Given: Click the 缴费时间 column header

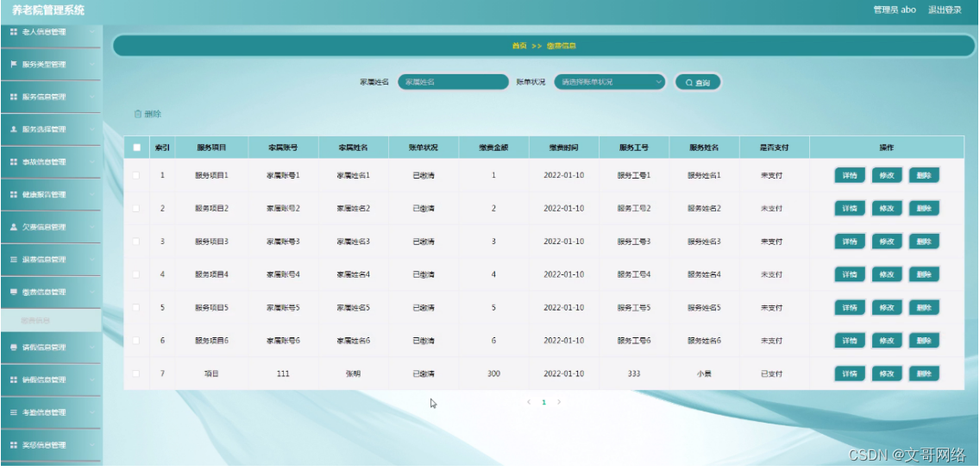Looking at the screenshot, I should coord(563,148).
